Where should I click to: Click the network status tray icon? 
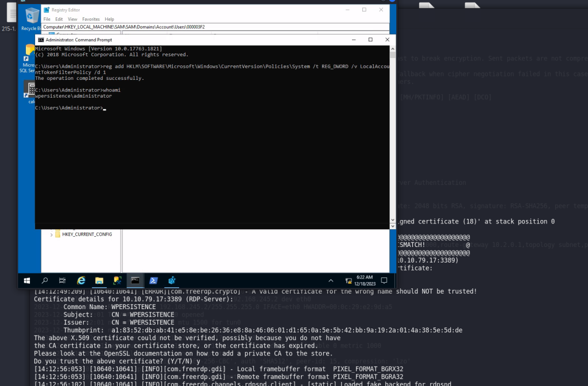[x=349, y=280]
